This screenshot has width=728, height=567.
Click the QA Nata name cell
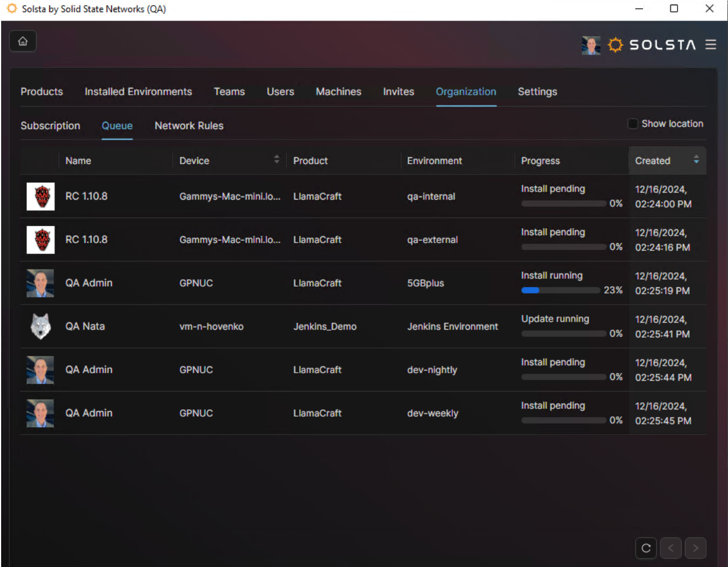tap(85, 326)
